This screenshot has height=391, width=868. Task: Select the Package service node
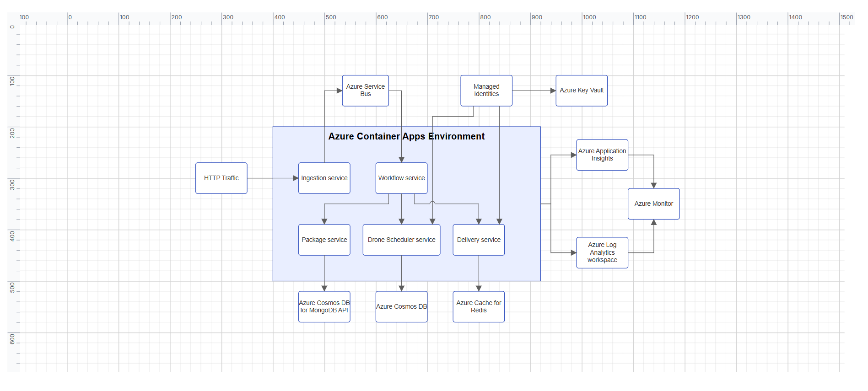(x=324, y=240)
